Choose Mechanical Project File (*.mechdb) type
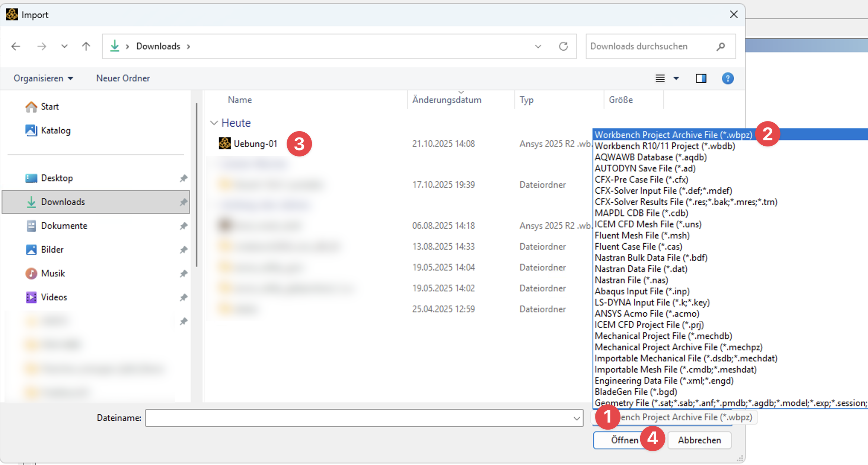Viewport: 868px width, 465px height. coord(663,336)
